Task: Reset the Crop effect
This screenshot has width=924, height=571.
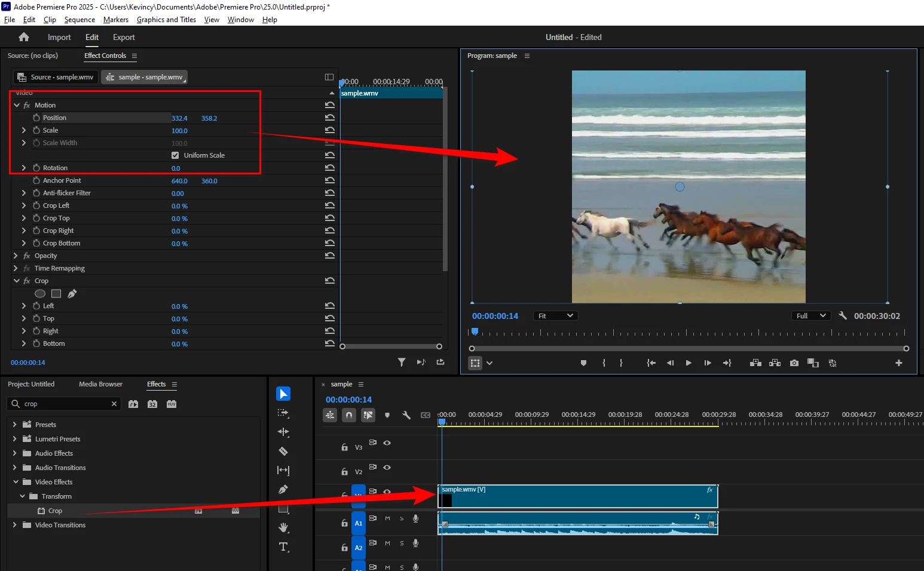Action: 330,281
